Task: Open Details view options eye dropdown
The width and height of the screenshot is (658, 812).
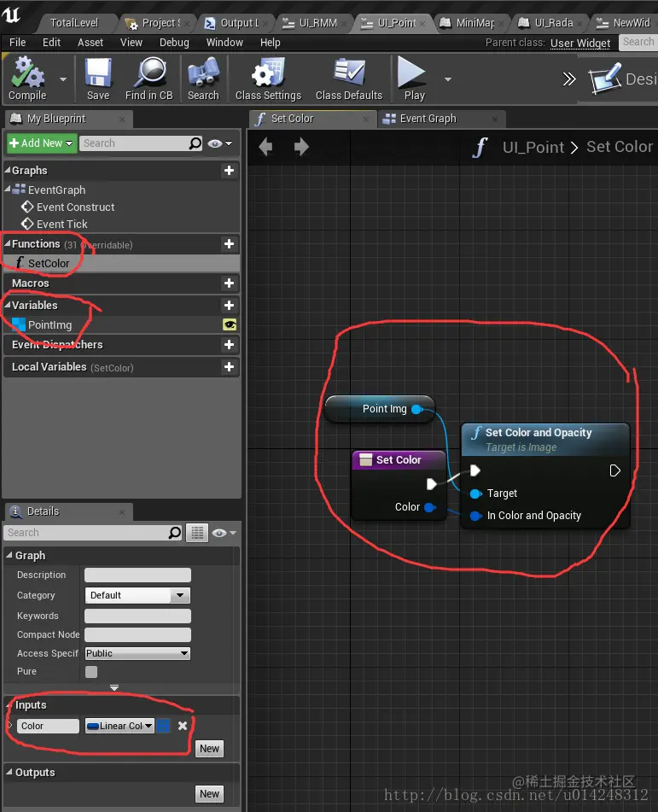Action: tap(224, 533)
